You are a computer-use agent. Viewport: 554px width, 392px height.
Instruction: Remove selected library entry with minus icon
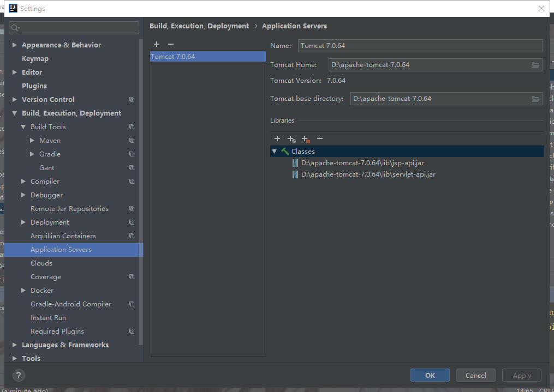pos(319,139)
